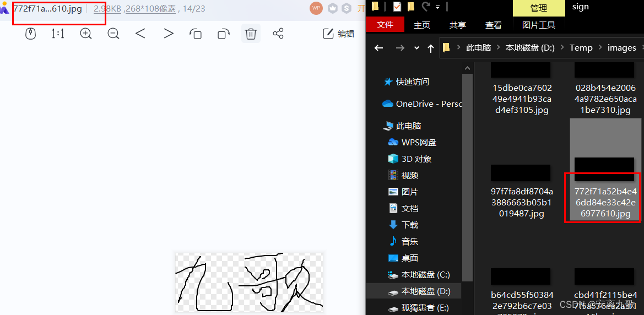Switch to the 共享 ribbon tab
Screen dimensions: 644x315
tap(458, 25)
